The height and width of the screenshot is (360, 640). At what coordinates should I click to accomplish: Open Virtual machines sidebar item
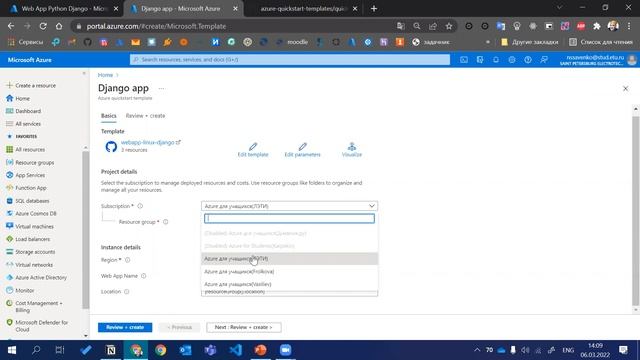[30, 226]
